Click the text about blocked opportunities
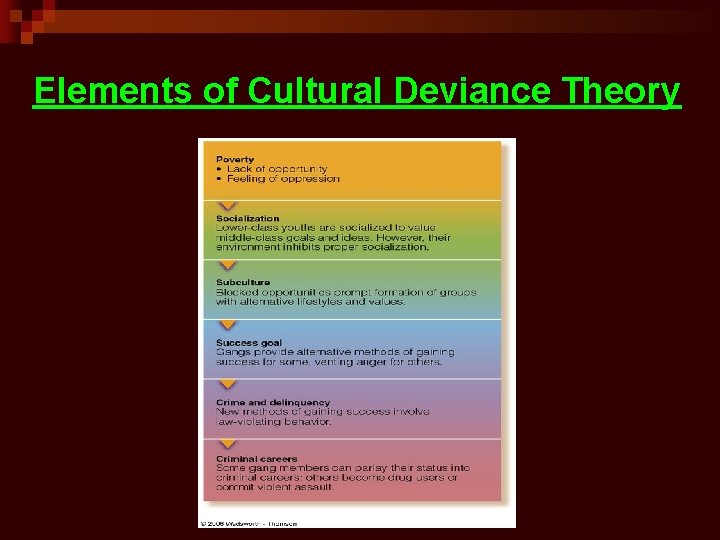The height and width of the screenshot is (540, 720). point(346,297)
